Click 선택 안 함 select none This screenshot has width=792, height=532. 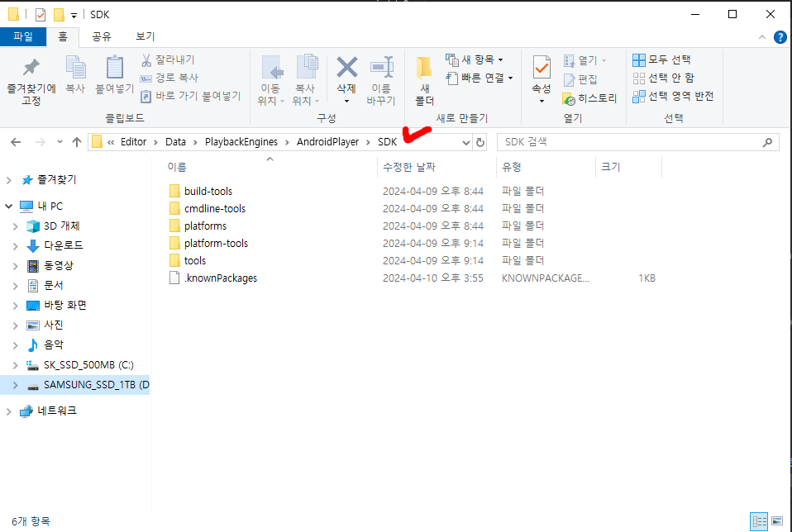pos(664,78)
